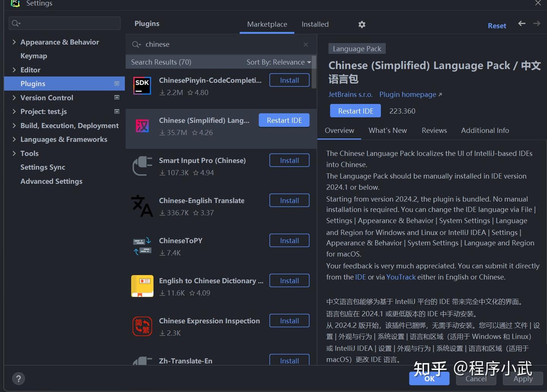Click the Chinese (Simplified) Language Pack icon
The image size is (547, 392).
coord(142,126)
